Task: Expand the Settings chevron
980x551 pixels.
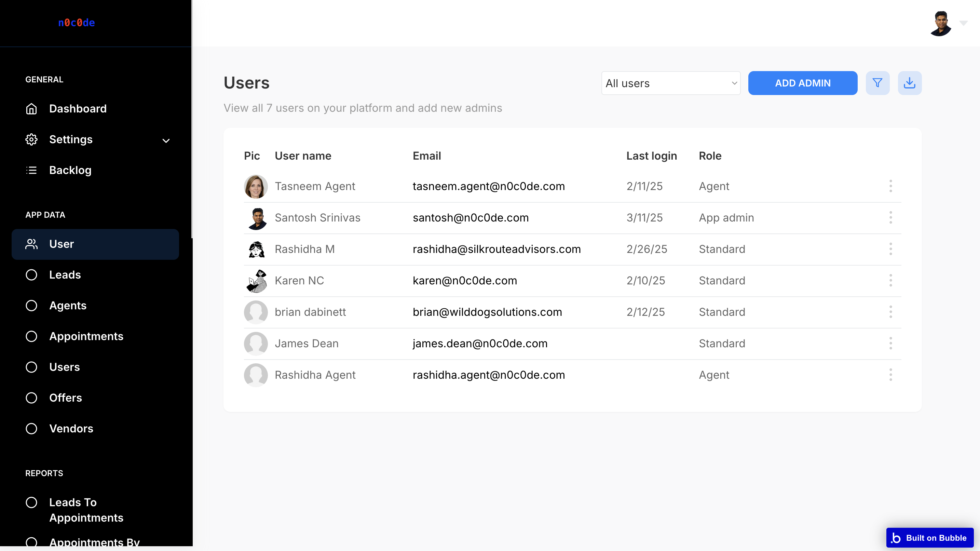Action: [x=166, y=141]
